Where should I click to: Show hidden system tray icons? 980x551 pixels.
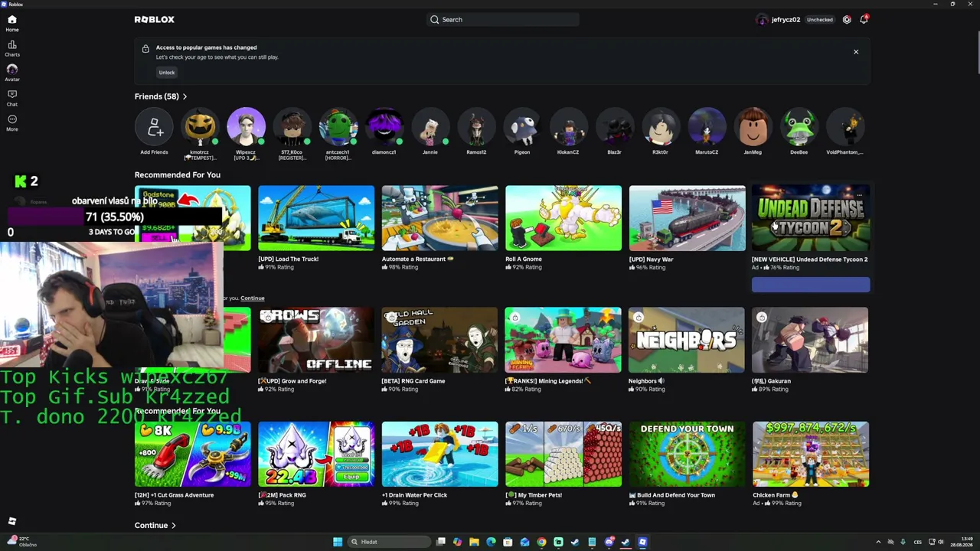click(878, 542)
